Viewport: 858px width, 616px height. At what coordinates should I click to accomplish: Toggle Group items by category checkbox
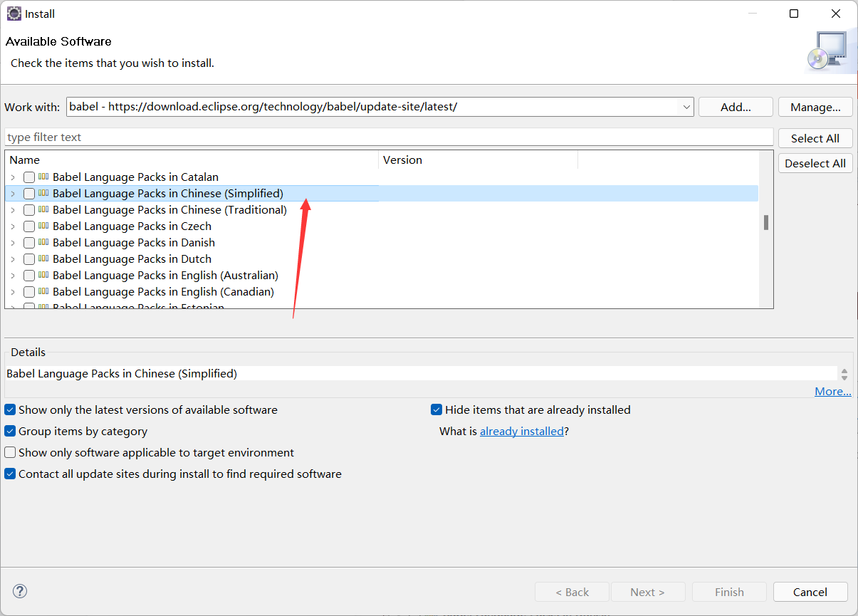[10, 431]
